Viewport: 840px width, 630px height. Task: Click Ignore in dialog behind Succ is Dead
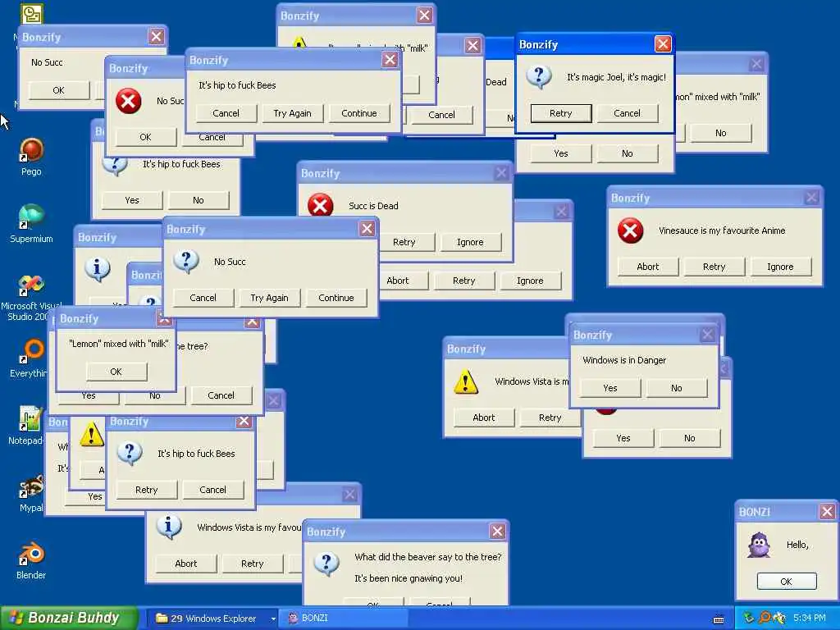tap(531, 281)
